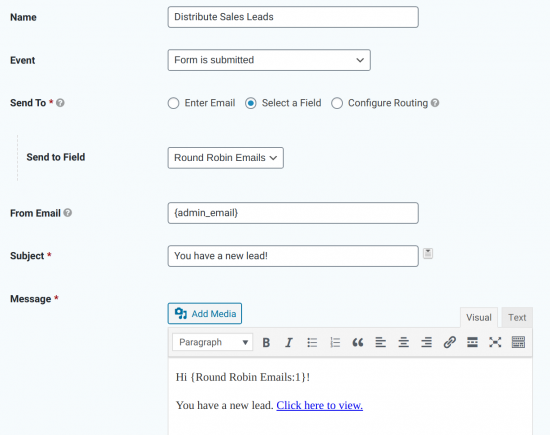
Task: Apply blockquote formatting
Action: [x=358, y=342]
